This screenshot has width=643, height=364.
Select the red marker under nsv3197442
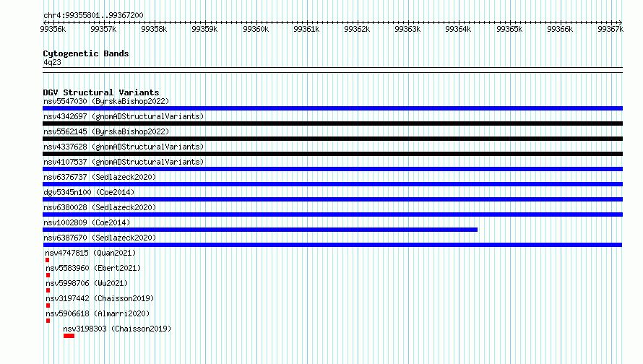point(48,305)
